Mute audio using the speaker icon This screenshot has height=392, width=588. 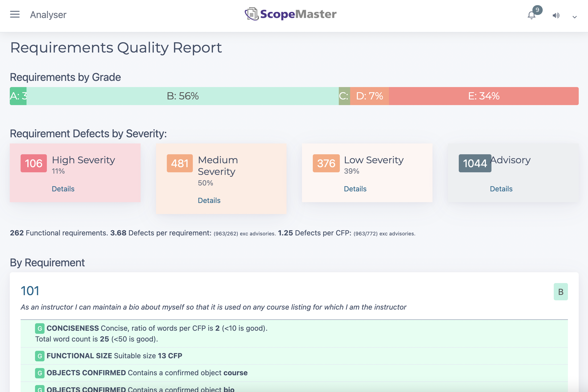tap(556, 16)
